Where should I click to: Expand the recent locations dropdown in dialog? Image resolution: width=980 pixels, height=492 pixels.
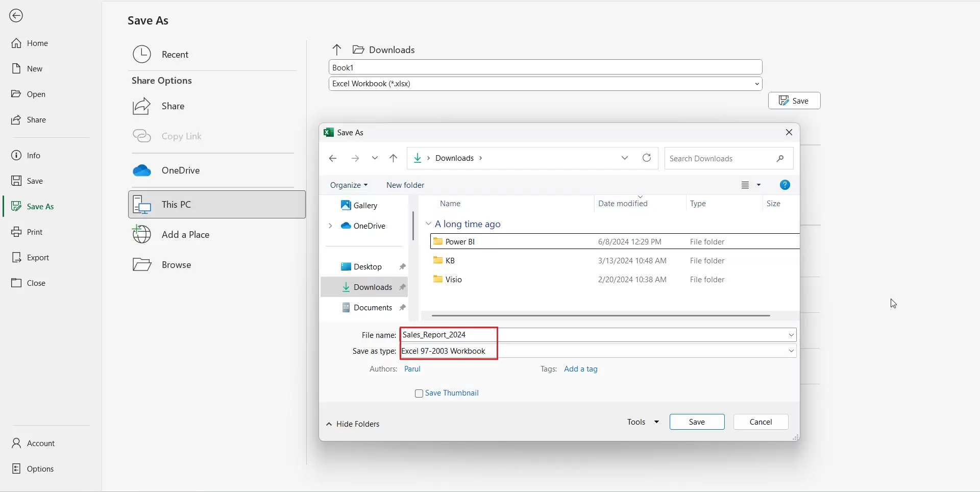[625, 158]
